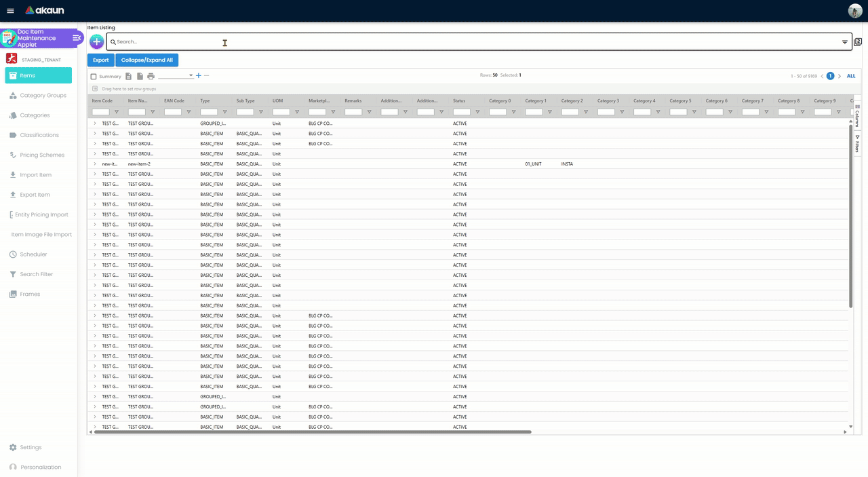
Task: Open Pricing Schemes from the sidebar
Action: click(x=42, y=155)
